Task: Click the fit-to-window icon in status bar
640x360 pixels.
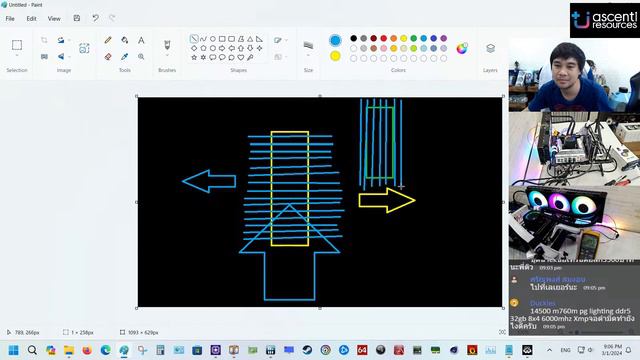Action: click(x=502, y=332)
